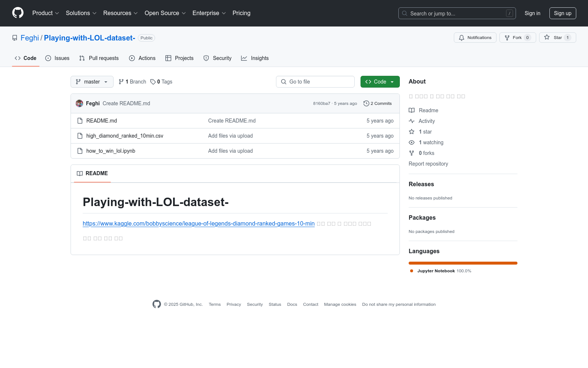Click the book icon in the README header
Screen dimensions: 588x368
pos(80,173)
